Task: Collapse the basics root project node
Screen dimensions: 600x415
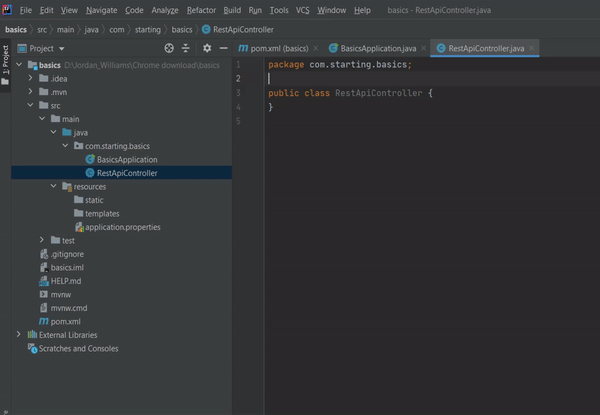Action: (19, 65)
